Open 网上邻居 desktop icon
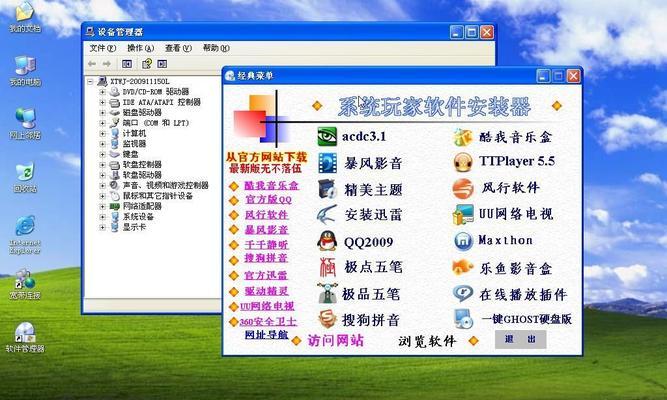 click(x=25, y=124)
